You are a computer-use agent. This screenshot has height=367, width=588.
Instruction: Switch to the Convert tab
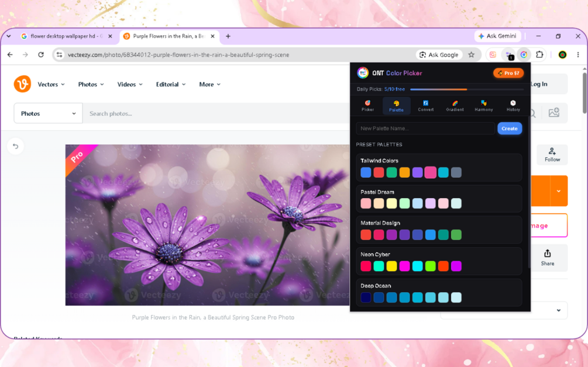425,106
